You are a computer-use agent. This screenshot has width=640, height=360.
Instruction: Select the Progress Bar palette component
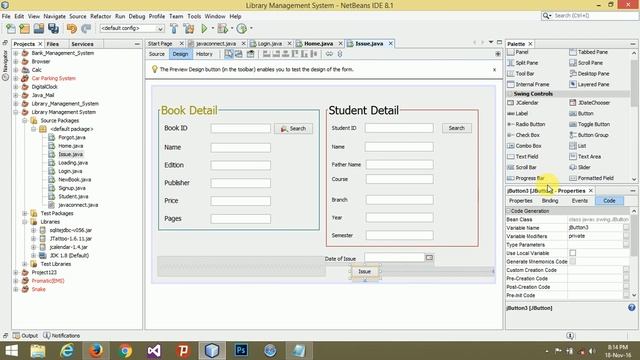[x=526, y=178]
